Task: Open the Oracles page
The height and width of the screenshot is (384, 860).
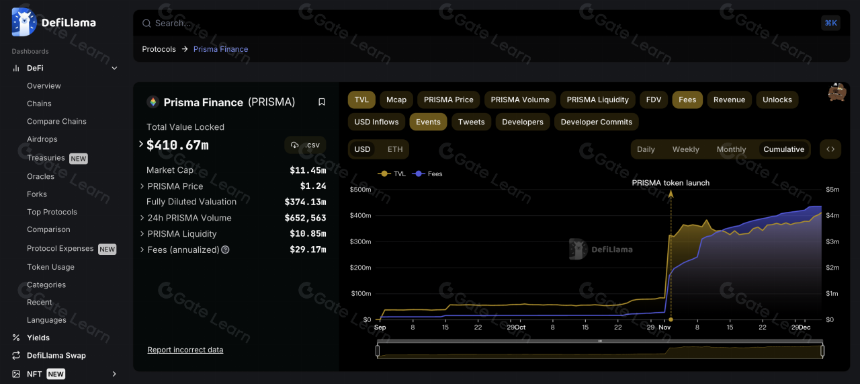Action: coord(41,176)
